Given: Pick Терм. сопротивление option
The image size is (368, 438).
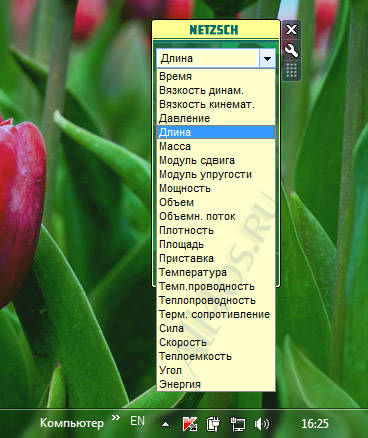Looking at the screenshot, I should click(216, 314).
